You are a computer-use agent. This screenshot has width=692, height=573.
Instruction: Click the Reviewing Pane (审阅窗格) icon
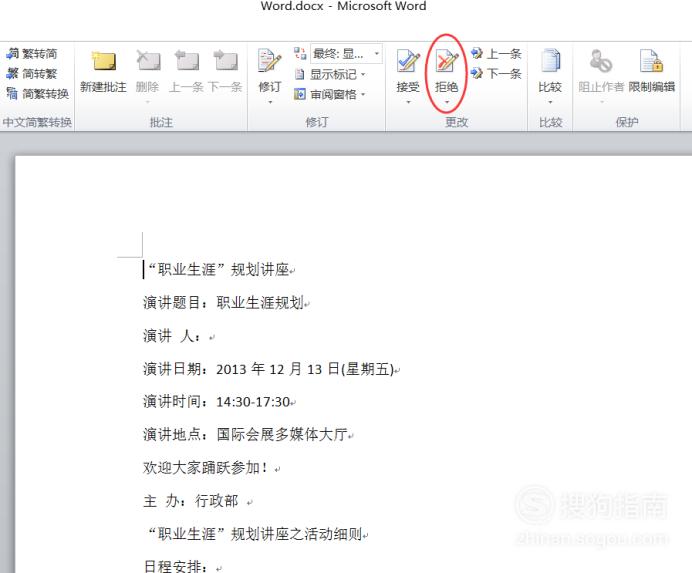300,94
